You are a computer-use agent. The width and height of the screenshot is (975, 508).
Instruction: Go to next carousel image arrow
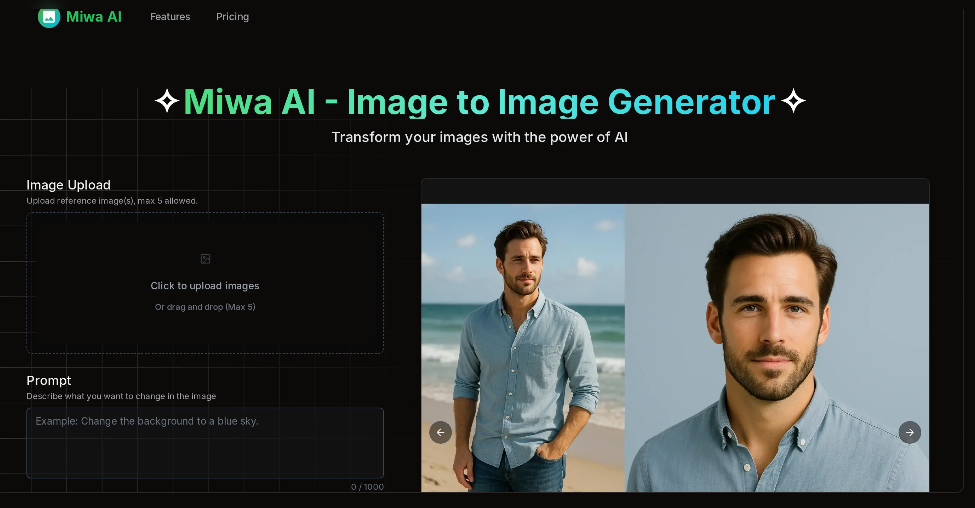click(x=910, y=432)
